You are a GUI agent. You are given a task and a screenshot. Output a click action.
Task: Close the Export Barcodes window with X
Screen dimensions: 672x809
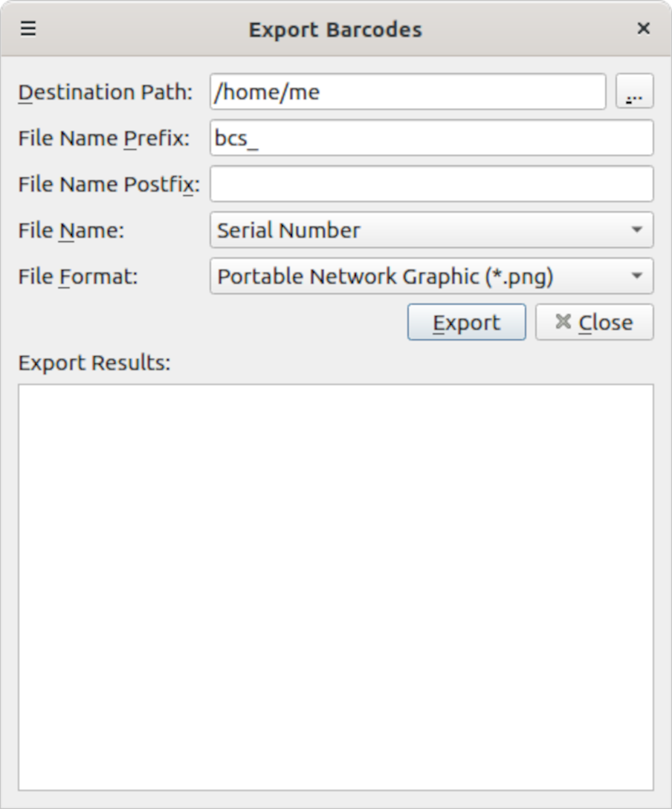click(643, 29)
